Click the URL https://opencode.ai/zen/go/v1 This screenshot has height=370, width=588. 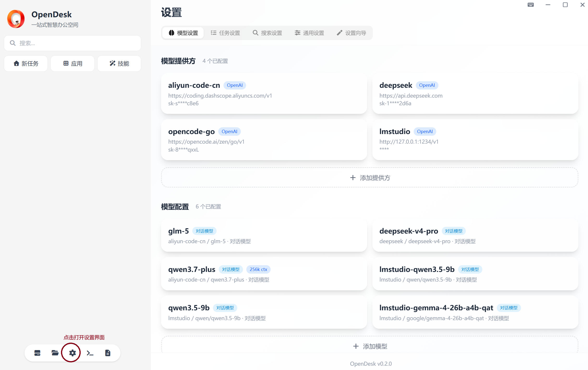pos(206,142)
